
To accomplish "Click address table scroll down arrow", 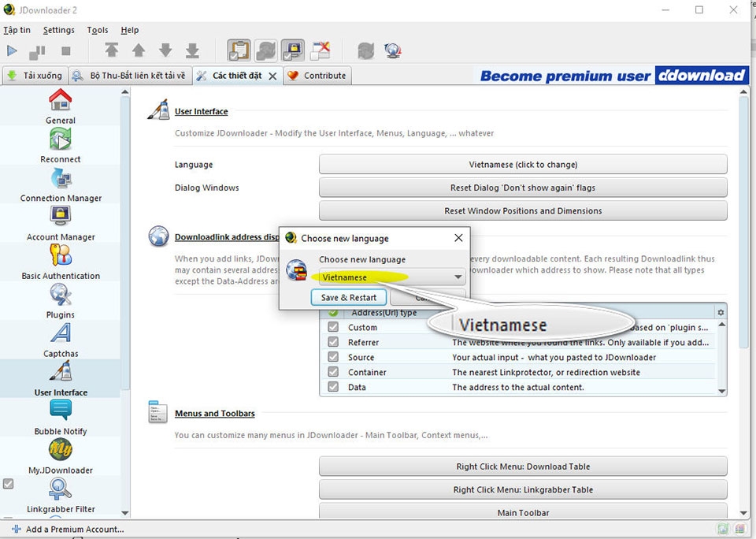I will [x=722, y=392].
